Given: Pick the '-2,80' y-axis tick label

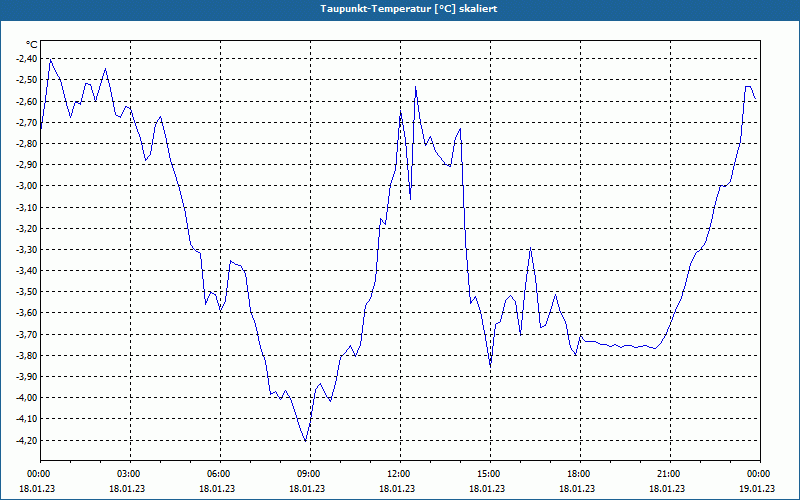Looking at the screenshot, I should 27,143.
